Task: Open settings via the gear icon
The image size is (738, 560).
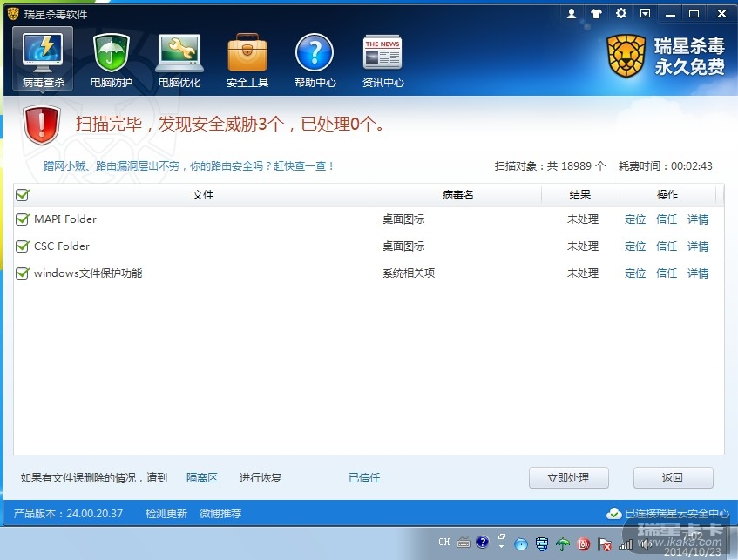Action: [621, 14]
